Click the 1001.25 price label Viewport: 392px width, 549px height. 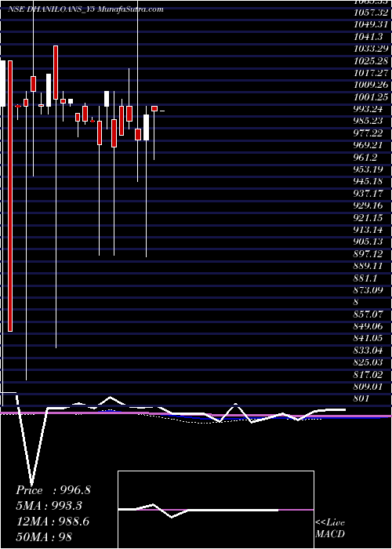371,96
